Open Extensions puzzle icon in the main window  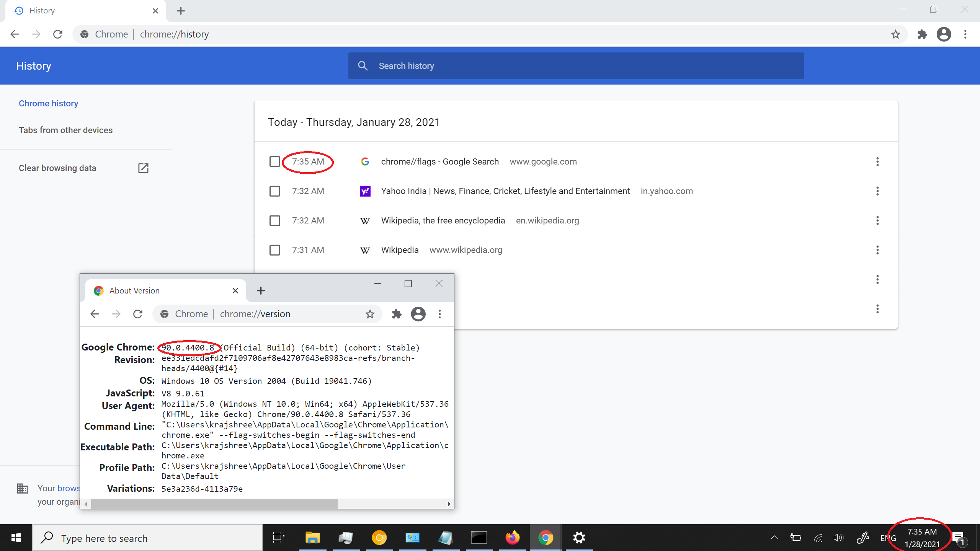923,34
